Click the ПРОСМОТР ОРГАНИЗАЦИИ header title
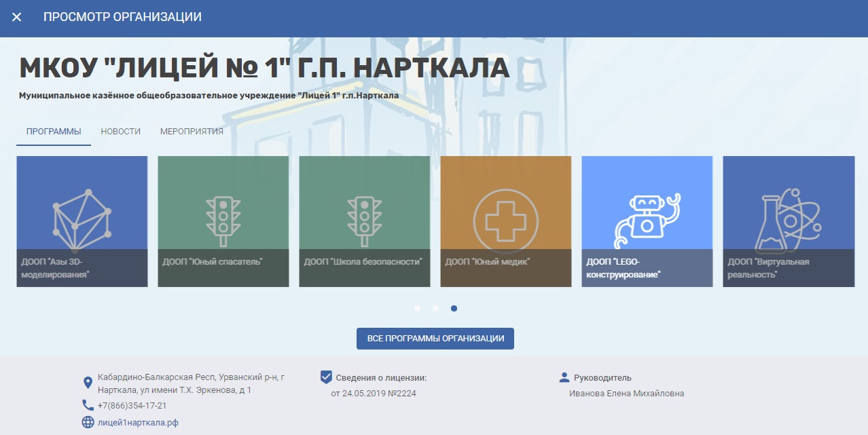Image resolution: width=868 pixels, height=435 pixels. pos(123,17)
